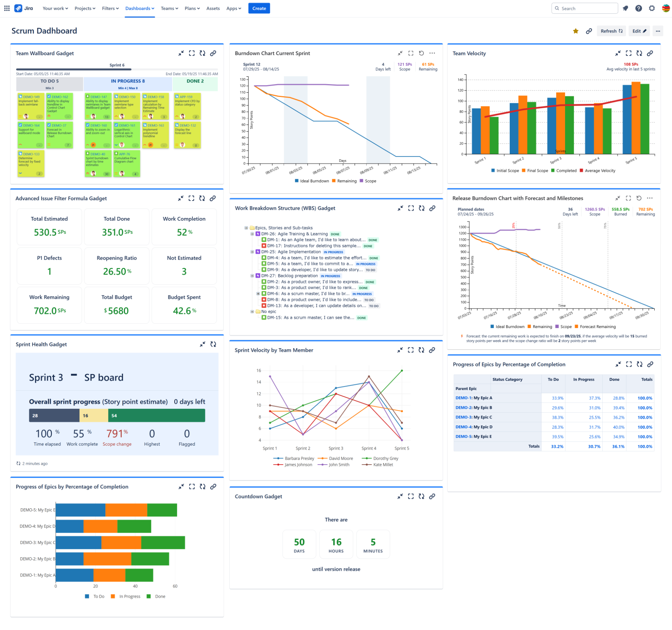Collapse the DM-26 Agile Training epic
This screenshot has width=672, height=630.
(x=252, y=234)
